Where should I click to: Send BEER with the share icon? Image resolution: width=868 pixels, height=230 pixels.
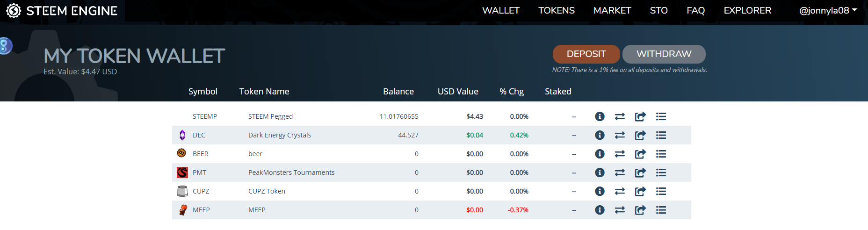[640, 154]
